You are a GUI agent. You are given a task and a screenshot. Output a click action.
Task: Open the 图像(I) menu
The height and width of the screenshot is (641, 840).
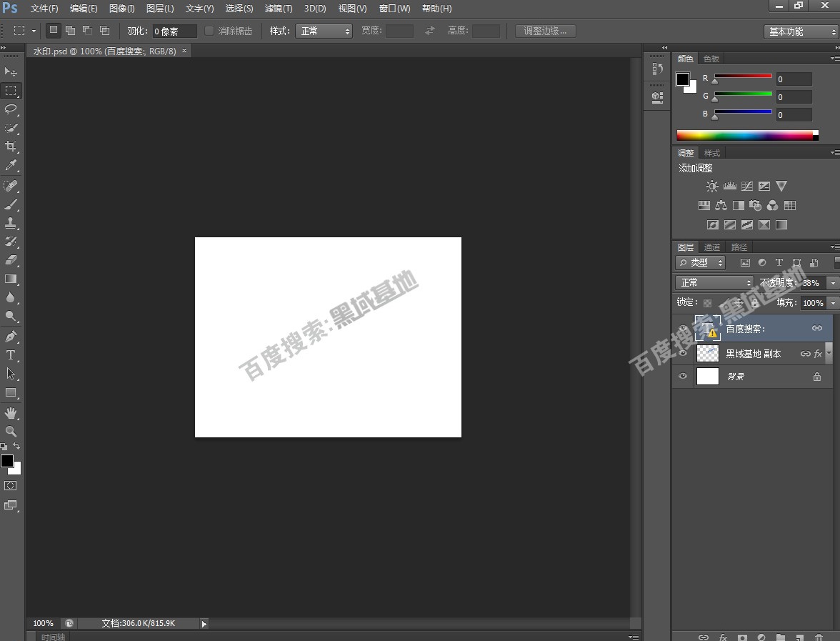click(x=121, y=9)
